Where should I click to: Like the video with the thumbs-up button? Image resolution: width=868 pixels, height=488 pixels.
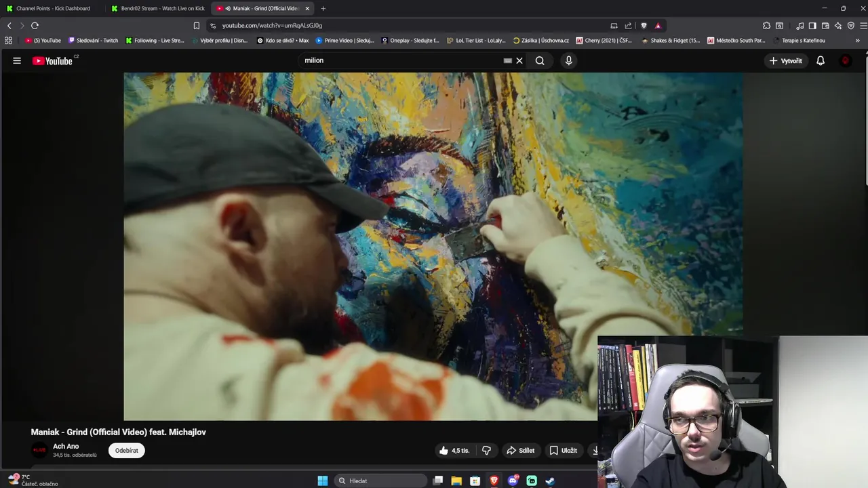click(x=454, y=450)
